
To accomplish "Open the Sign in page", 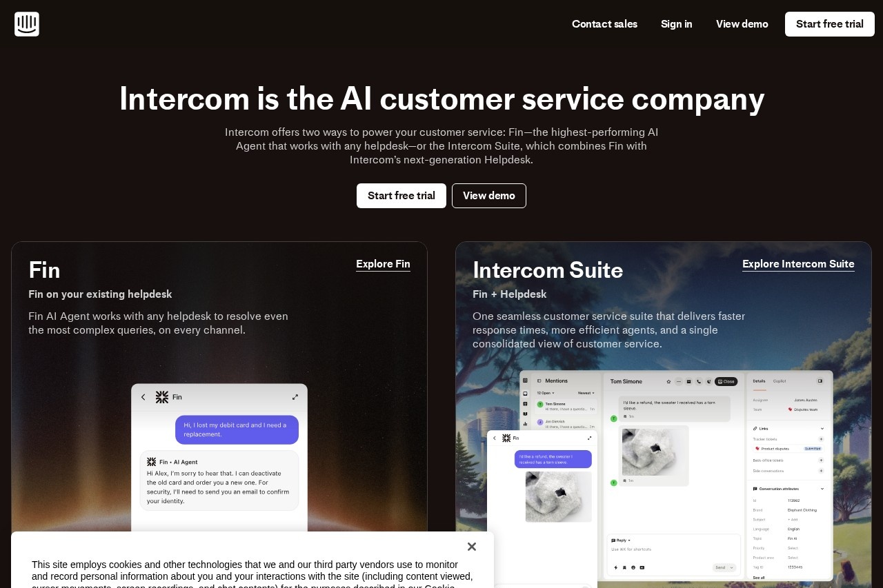I will [677, 24].
